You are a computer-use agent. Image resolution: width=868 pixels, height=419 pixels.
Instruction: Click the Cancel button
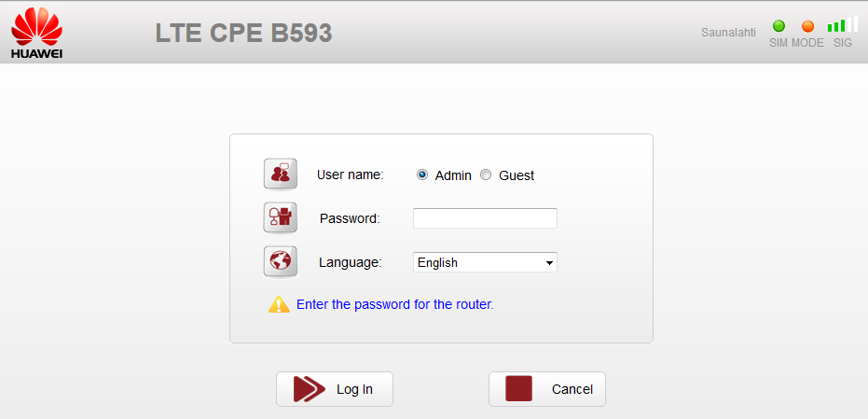click(x=547, y=389)
